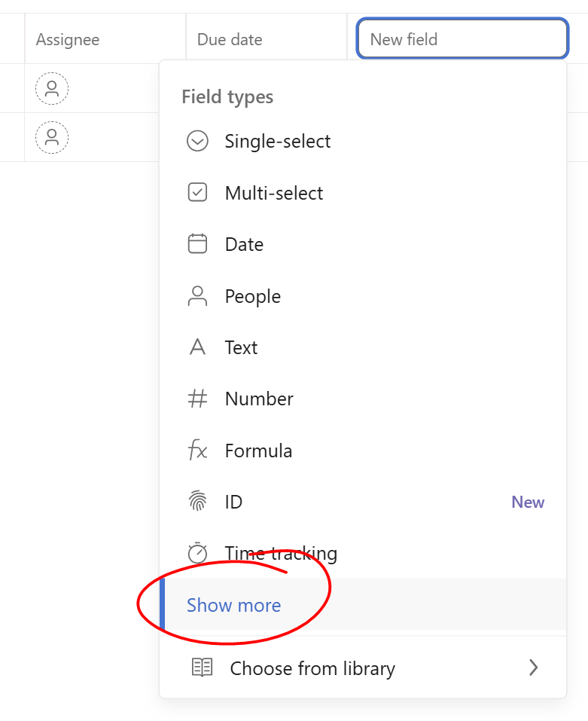
Task: Focus the New field name input
Action: pos(462,38)
